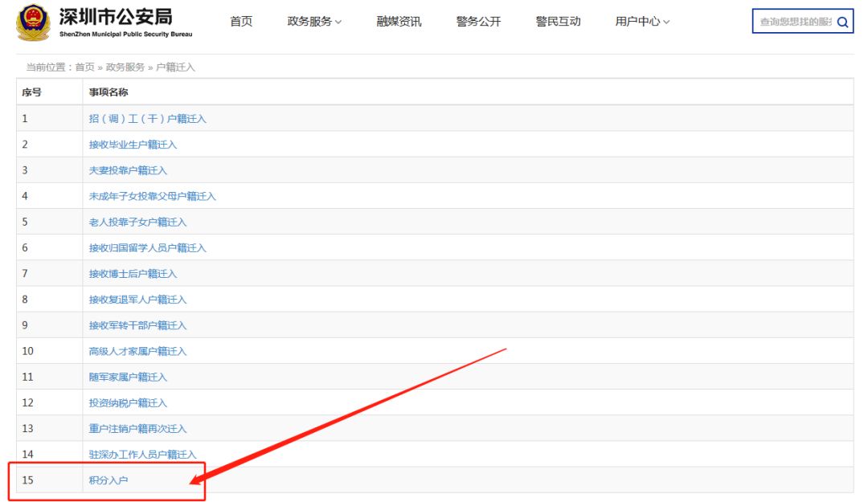Open the 积分入户 link
This screenshot has height=502, width=868.
tap(108, 480)
